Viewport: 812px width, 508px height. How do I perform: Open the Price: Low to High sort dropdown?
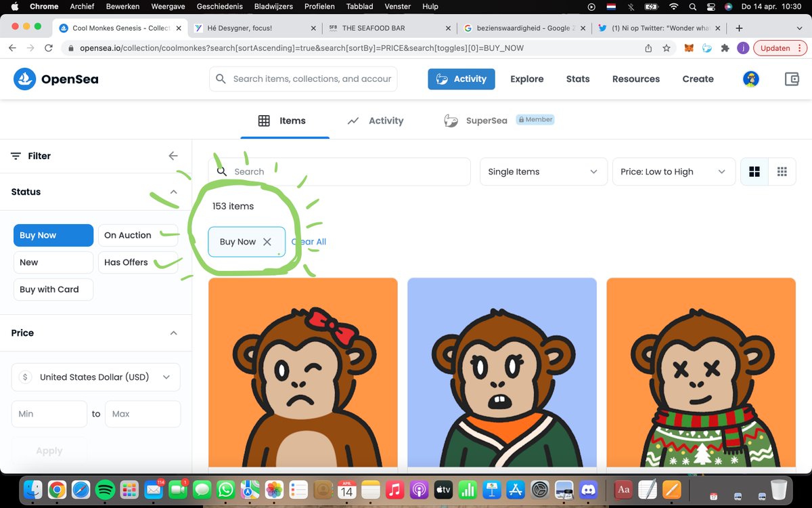tap(673, 171)
